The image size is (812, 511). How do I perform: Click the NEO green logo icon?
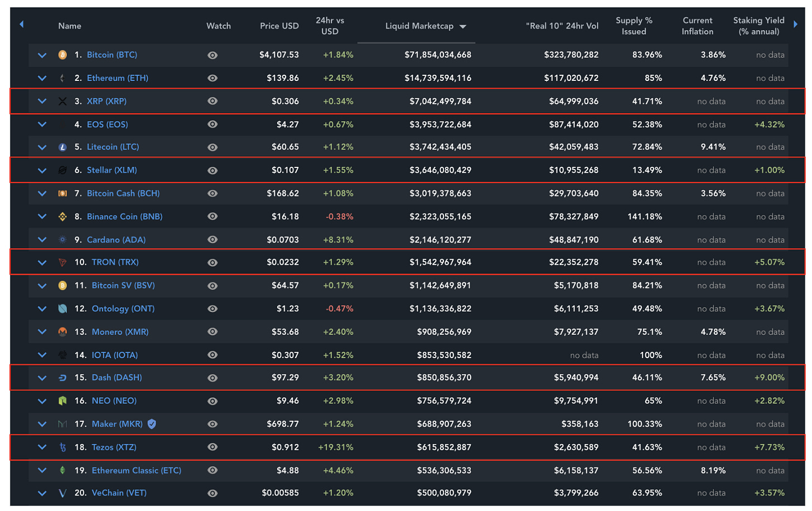(x=62, y=401)
